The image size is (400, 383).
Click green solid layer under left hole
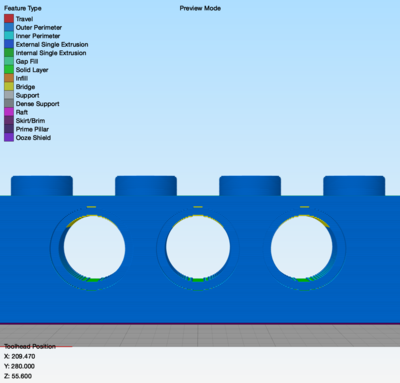tap(93, 280)
